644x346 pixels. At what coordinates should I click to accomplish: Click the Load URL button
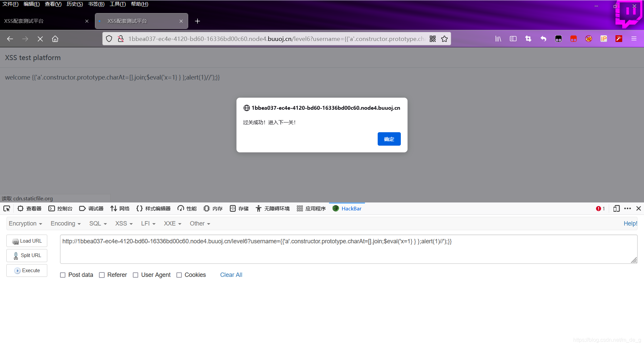coord(27,241)
